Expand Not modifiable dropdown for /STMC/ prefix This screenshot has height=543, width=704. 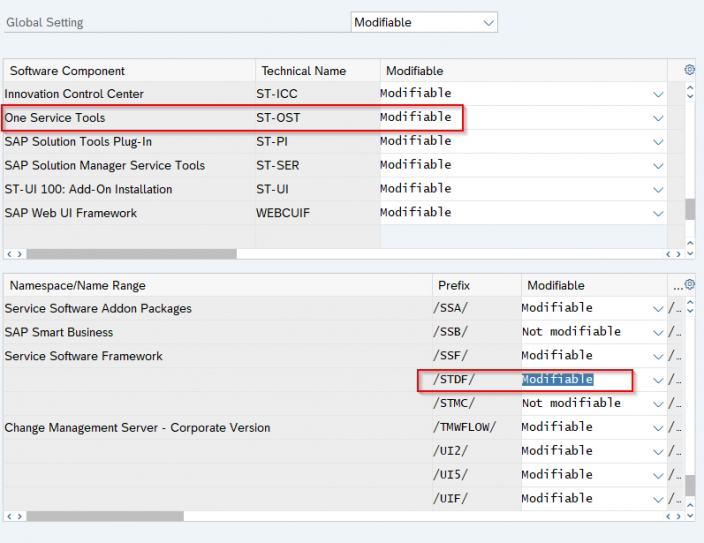click(x=658, y=404)
